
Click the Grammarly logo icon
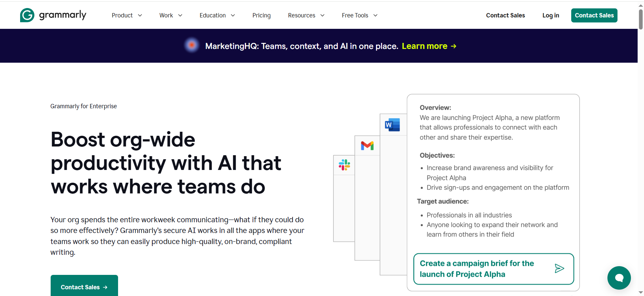[27, 15]
